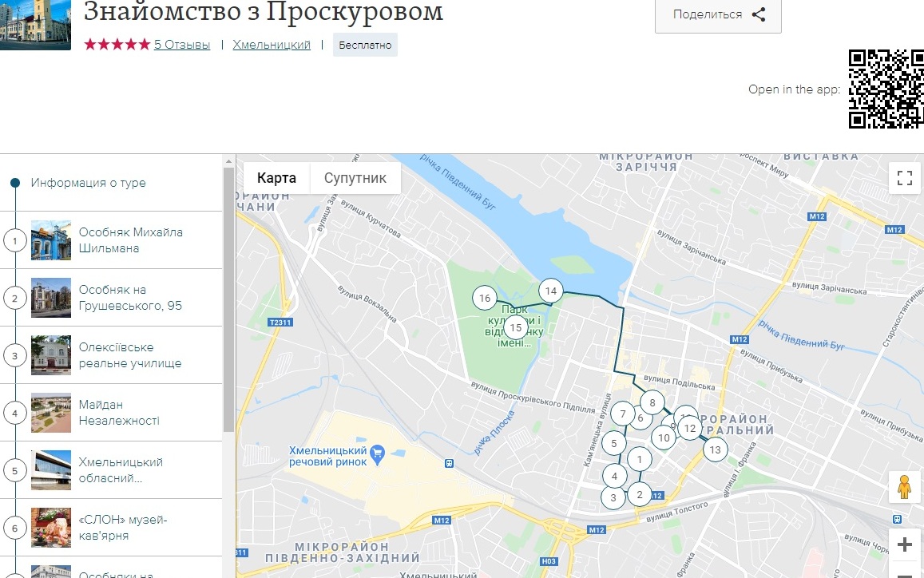Toggle fullscreen map view
Viewport: 924px width, 578px height.
[905, 178]
